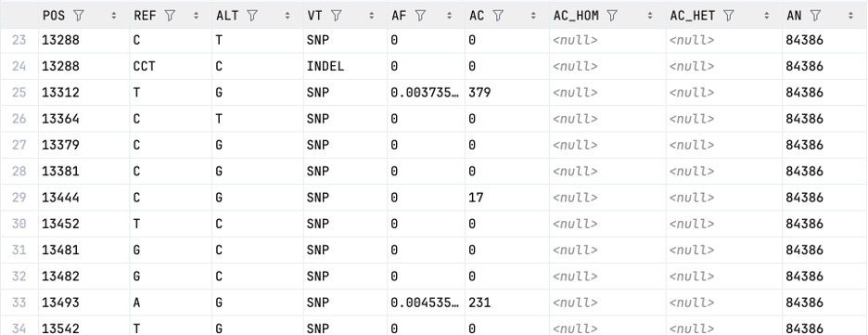Toggle sort arrows on AC_HET column
This screenshot has width=868, height=335.
point(767,16)
